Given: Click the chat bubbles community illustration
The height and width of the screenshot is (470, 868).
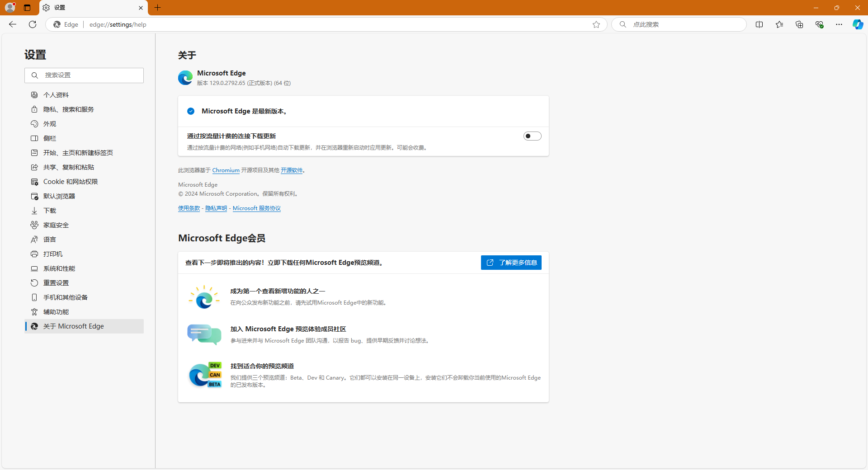Looking at the screenshot, I should click(204, 334).
